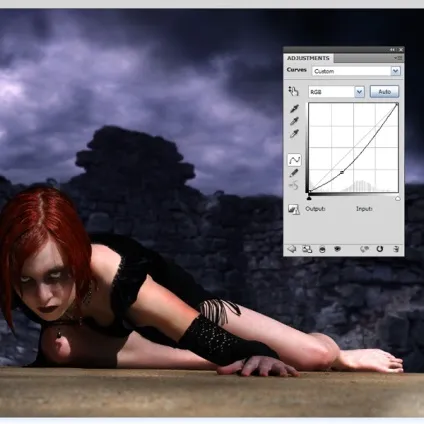
Task: Select the control point on the curve
Action: 342,172
